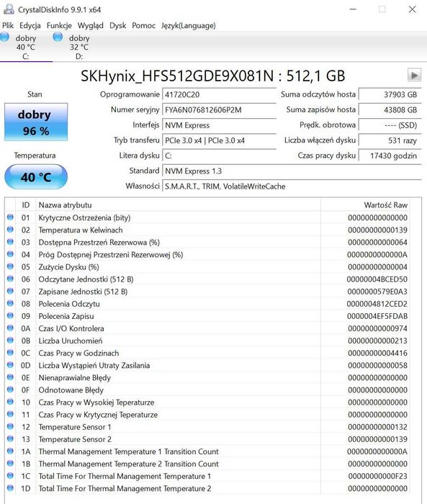
Task: Select Total Time For Thermal Management Temperature 1
Action: (207, 476)
